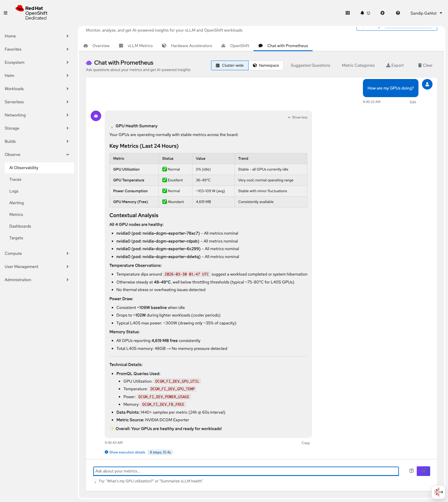
Task: Click the Hardware Accelerators cube icon
Action: 164,46
